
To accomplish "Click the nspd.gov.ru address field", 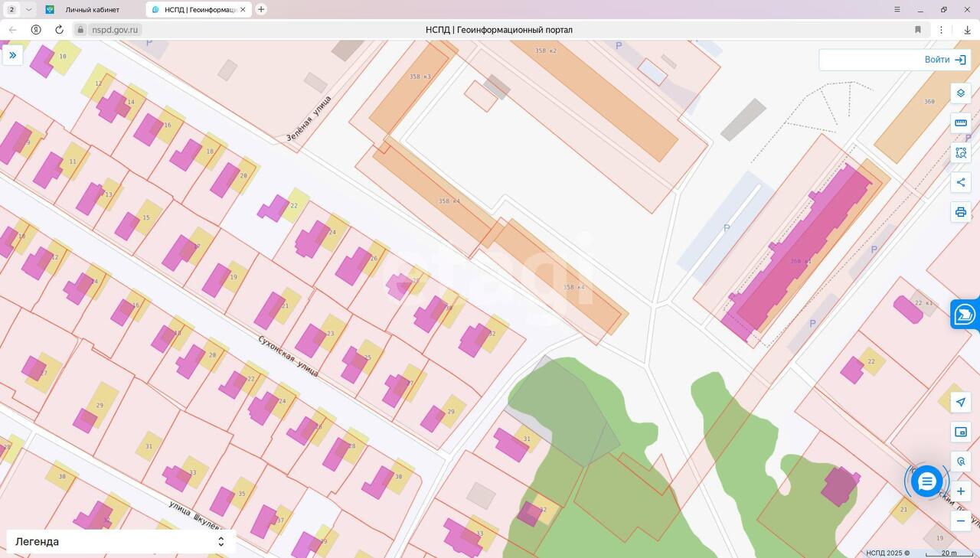I will [x=115, y=30].
